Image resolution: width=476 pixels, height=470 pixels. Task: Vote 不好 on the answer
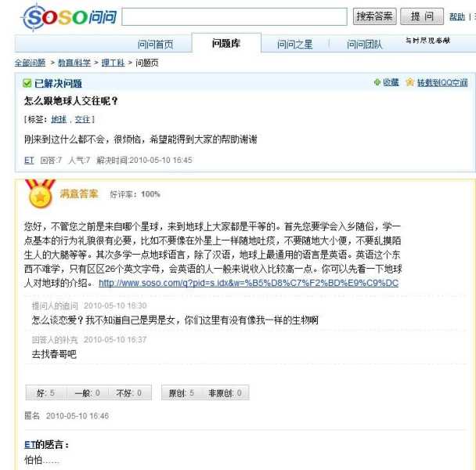pyautogui.click(x=129, y=392)
